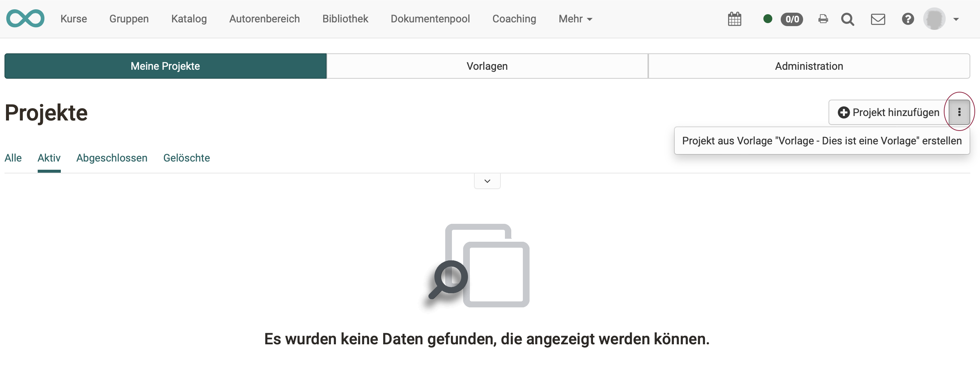
Task: Open the Kurse menu item
Action: (x=74, y=19)
